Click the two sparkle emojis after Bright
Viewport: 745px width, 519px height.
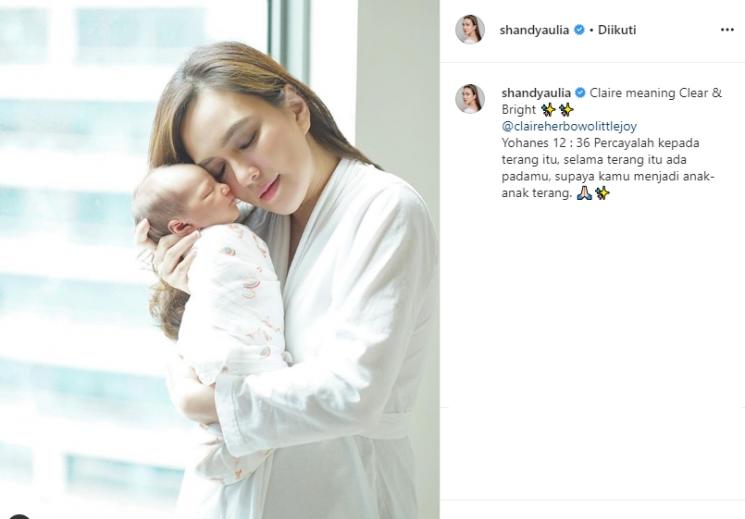tap(557, 110)
